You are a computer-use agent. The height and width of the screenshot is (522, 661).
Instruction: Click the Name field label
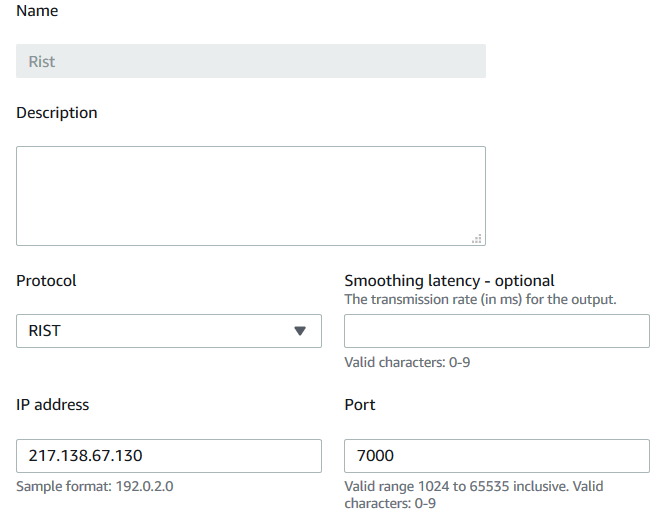click(37, 11)
